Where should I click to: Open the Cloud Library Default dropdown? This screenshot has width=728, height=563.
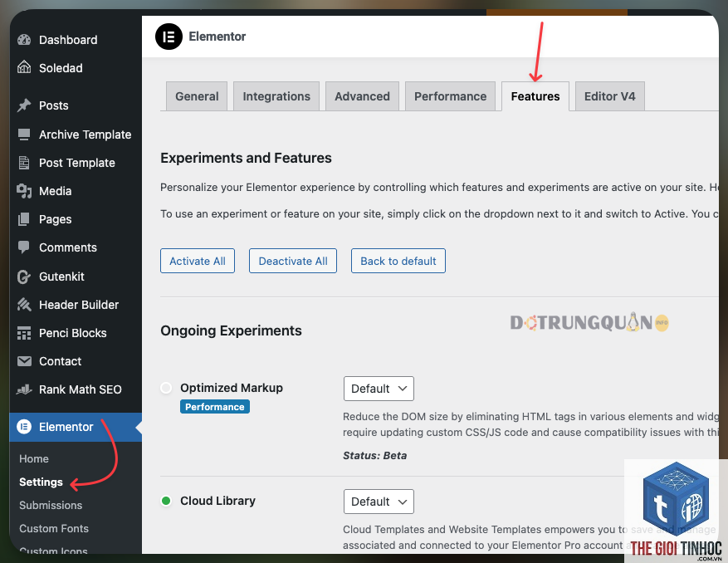379,502
